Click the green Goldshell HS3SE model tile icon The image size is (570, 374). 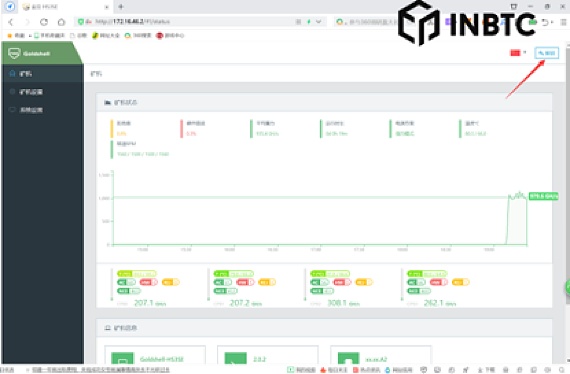(x=123, y=358)
